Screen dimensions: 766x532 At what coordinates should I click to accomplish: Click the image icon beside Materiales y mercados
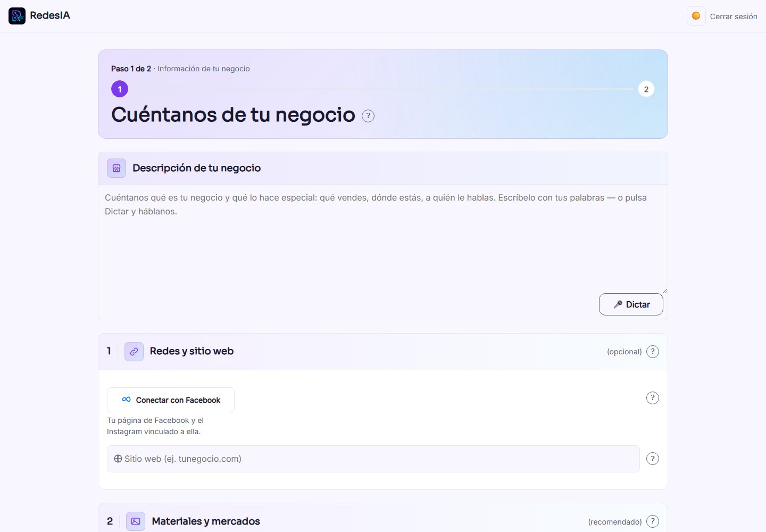[136, 521]
